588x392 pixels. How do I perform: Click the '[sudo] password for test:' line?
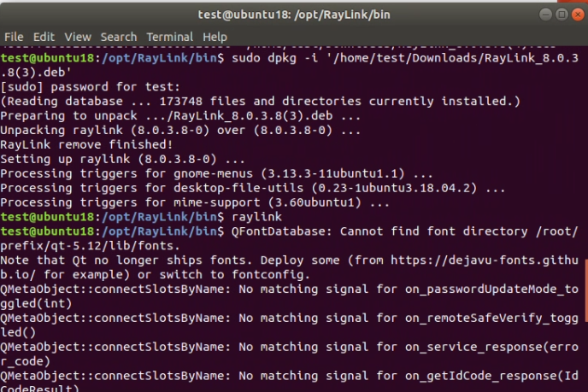point(90,87)
